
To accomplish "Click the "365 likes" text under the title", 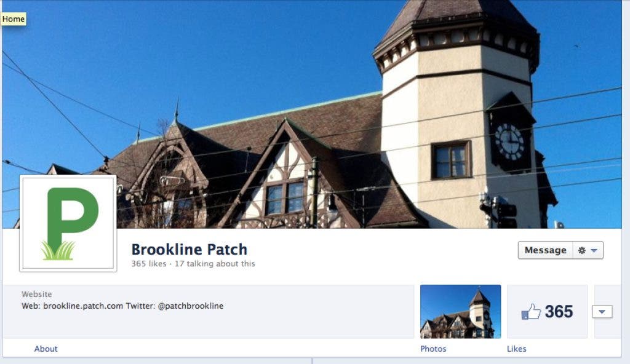I will click(x=149, y=264).
